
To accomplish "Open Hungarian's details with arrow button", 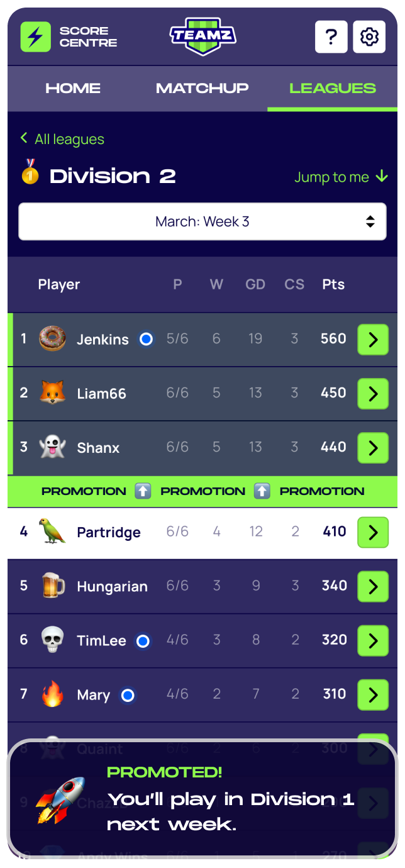I will pyautogui.click(x=373, y=587).
